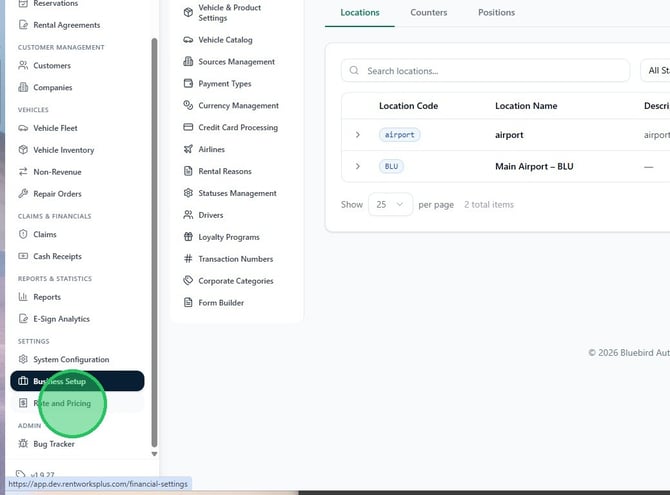Image resolution: width=670 pixels, height=495 pixels.
Task: Click the Transaction Numbers hash icon
Action: 188,259
